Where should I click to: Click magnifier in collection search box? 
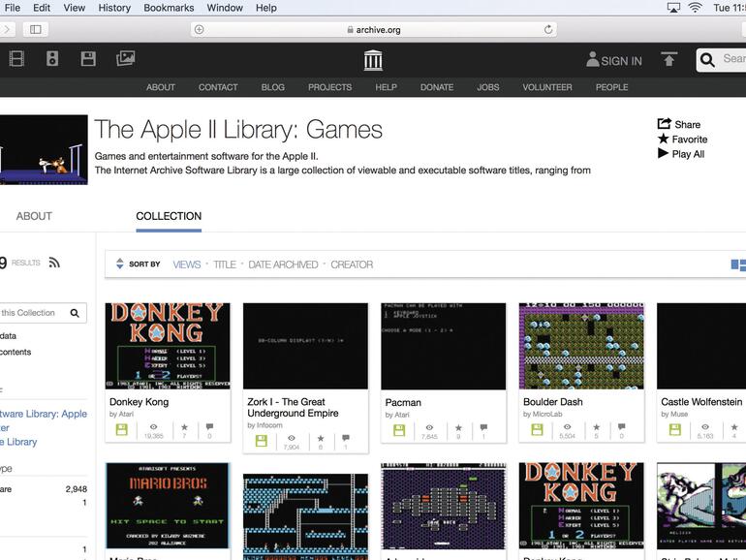click(x=75, y=313)
